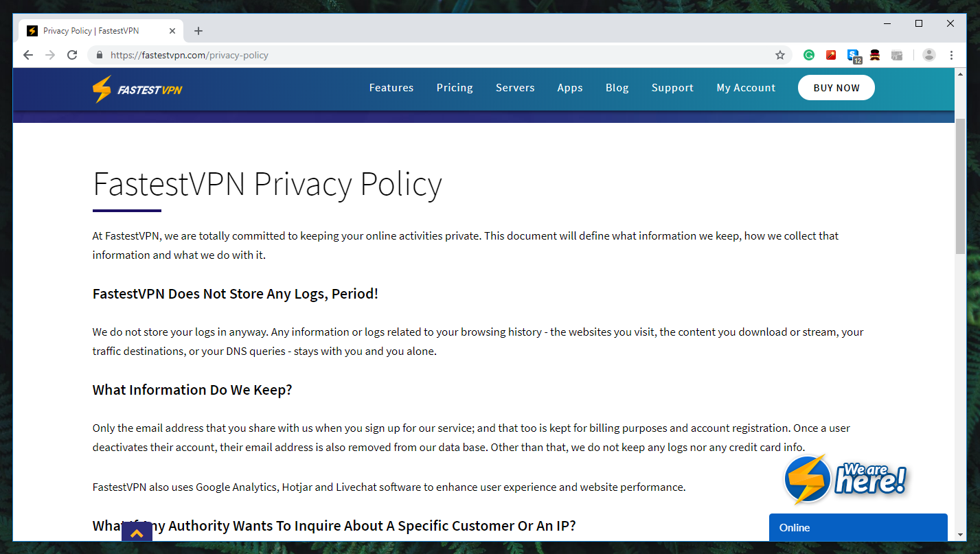Maximize the Chrome window
The image size is (980, 554).
[919, 23]
